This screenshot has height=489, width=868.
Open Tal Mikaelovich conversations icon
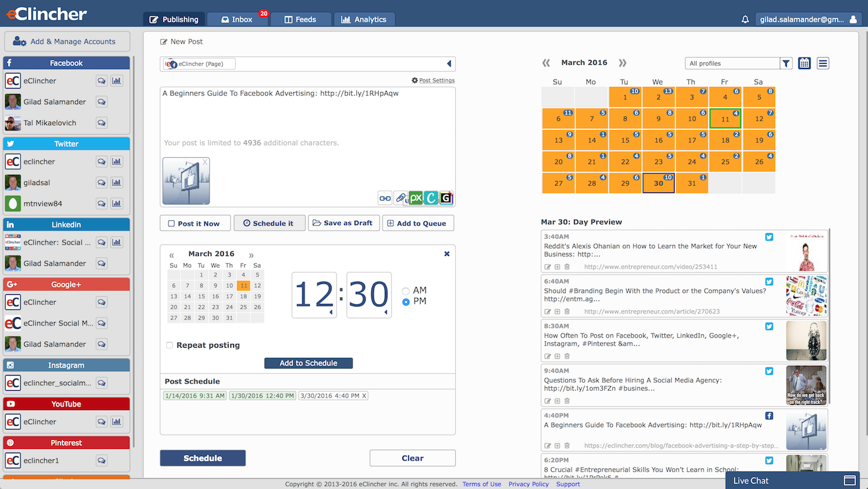pyautogui.click(x=102, y=123)
